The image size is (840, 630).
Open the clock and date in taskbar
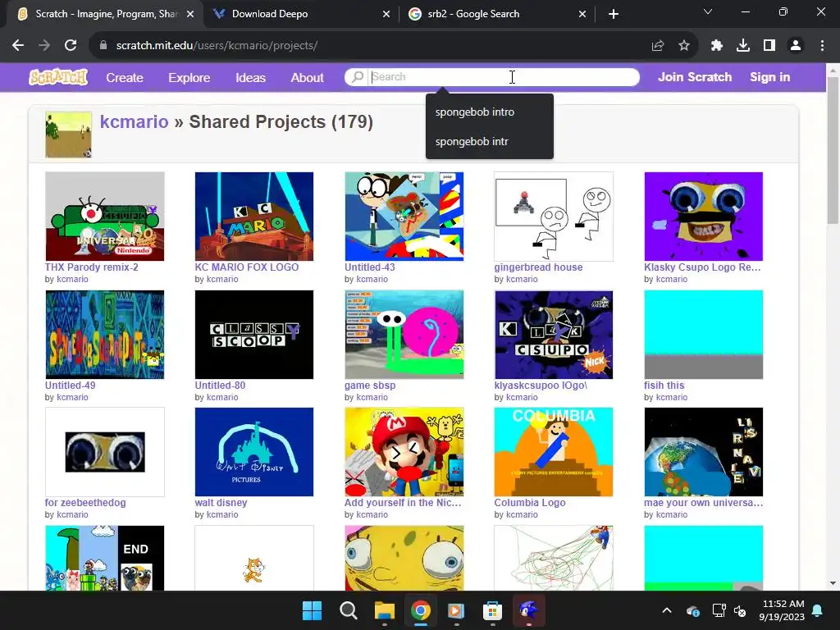pyautogui.click(x=782, y=610)
